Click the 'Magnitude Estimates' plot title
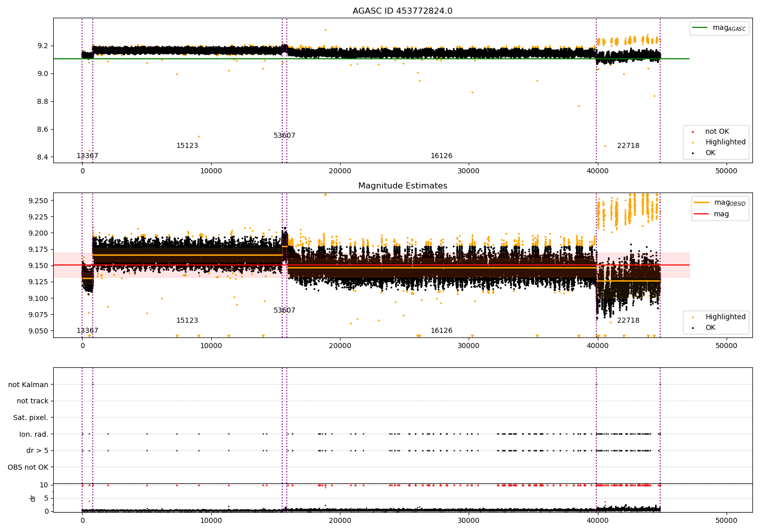The image size is (760, 532). (402, 186)
